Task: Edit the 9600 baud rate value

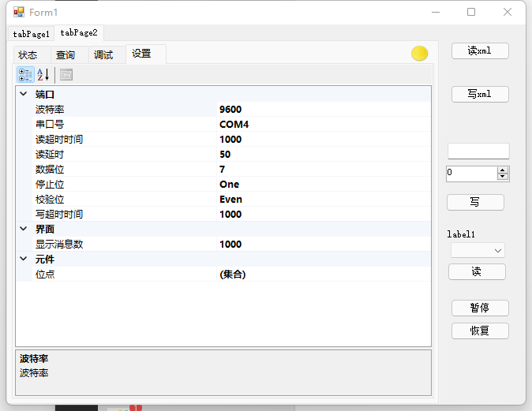Action: (x=324, y=109)
